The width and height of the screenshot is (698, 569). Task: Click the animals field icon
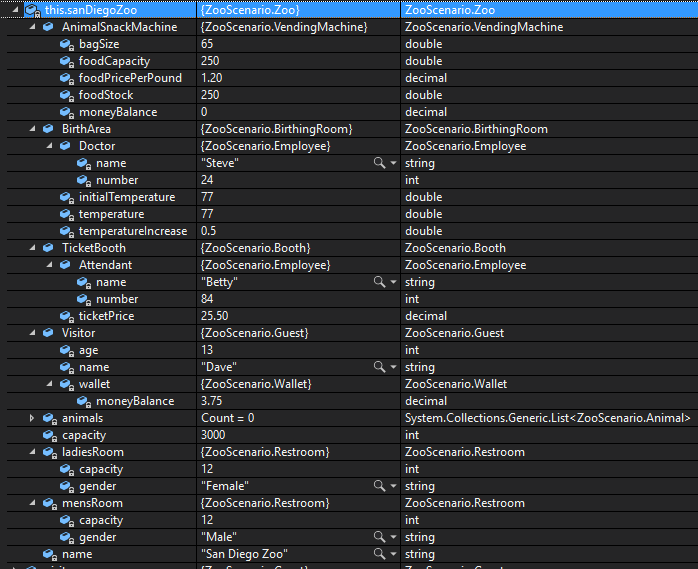click(50, 418)
